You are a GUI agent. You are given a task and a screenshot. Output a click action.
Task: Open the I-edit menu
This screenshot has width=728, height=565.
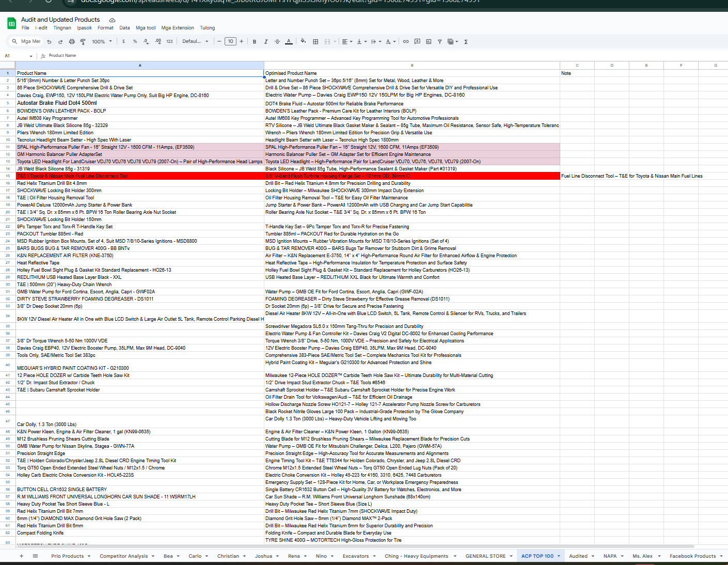(41, 28)
